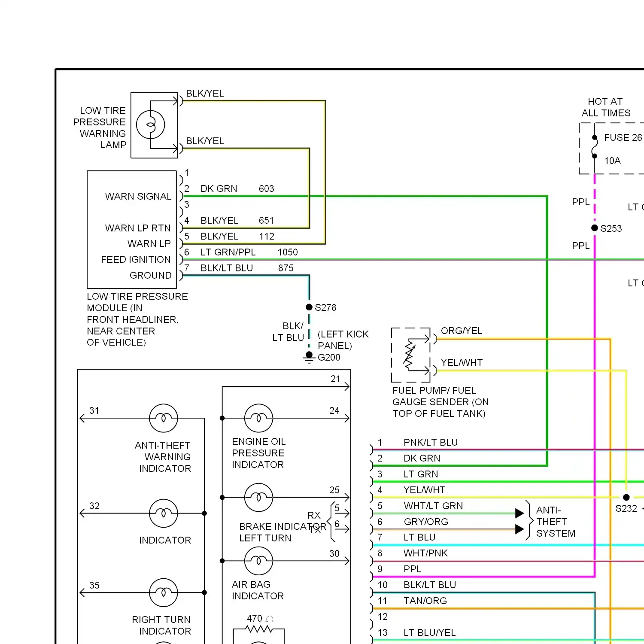Click the "10A" fuse rating text
The image size is (644, 644).
point(612,161)
